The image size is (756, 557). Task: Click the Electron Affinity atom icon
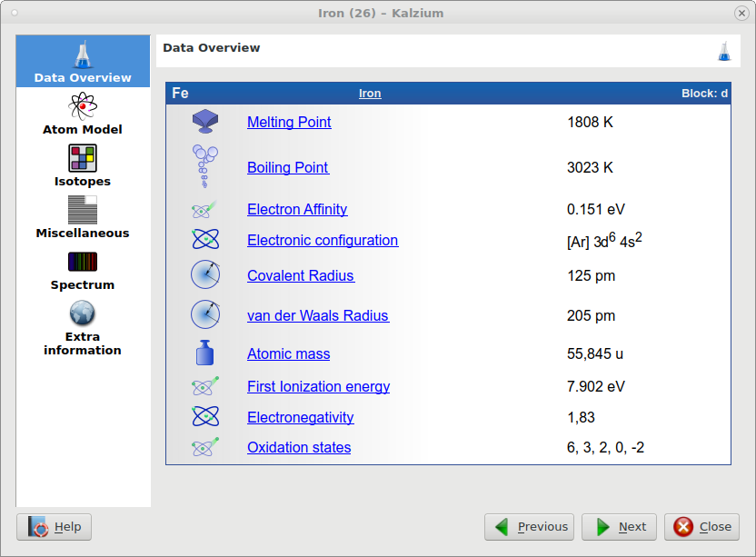point(204,209)
